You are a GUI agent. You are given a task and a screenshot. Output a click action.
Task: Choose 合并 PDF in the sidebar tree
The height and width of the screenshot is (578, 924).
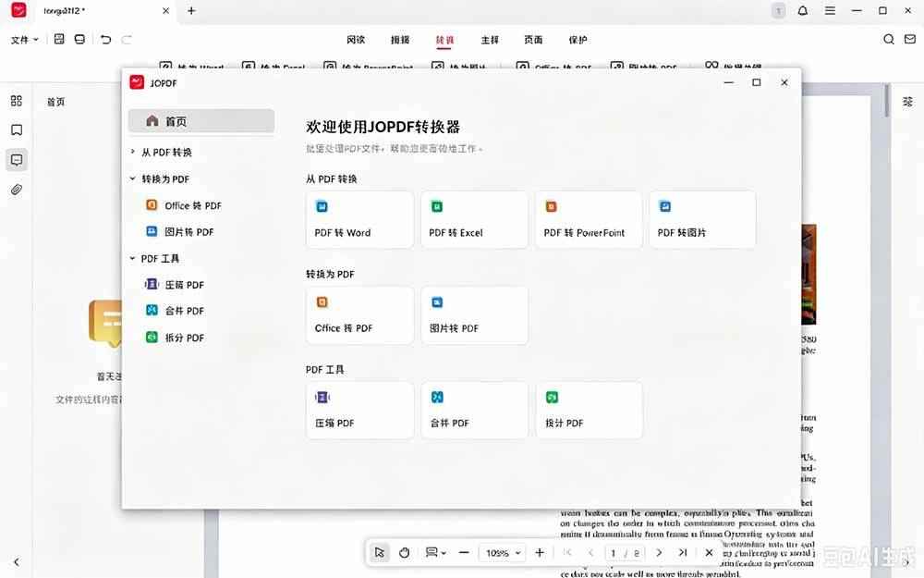(175, 311)
